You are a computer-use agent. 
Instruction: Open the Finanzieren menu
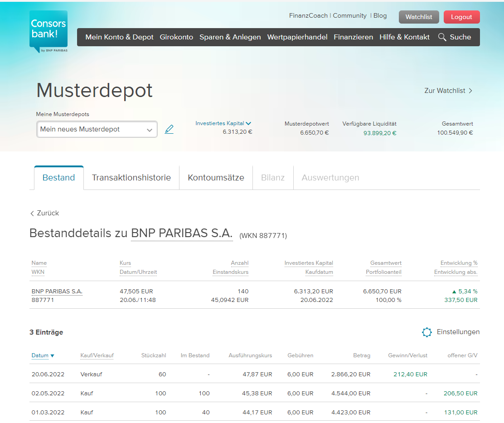tap(353, 37)
